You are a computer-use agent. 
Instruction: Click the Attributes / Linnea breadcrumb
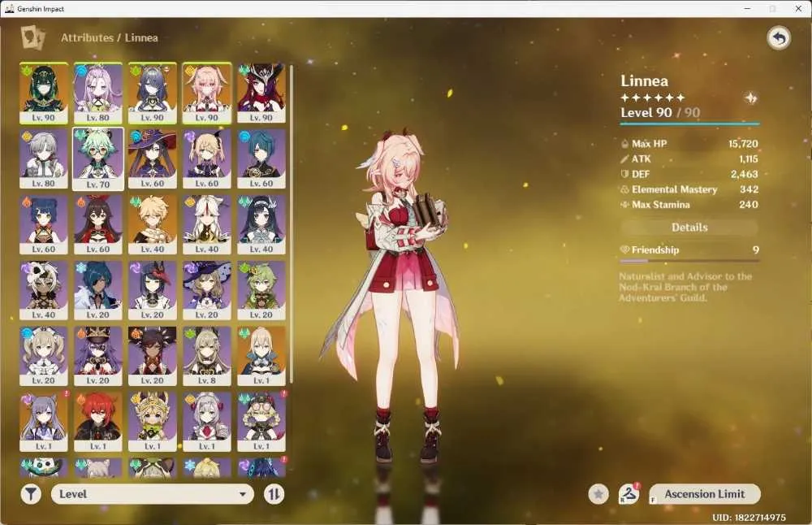point(110,38)
